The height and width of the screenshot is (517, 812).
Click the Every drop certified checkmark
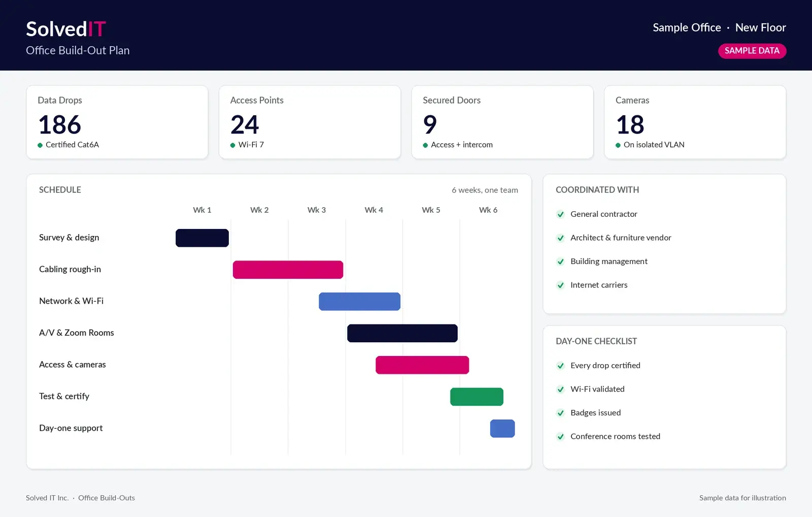coord(560,366)
